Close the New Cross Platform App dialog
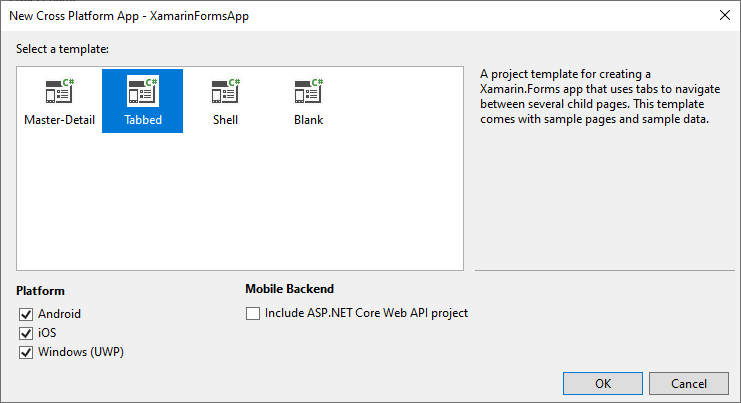Screen dimensions: 741x403 click(723, 15)
